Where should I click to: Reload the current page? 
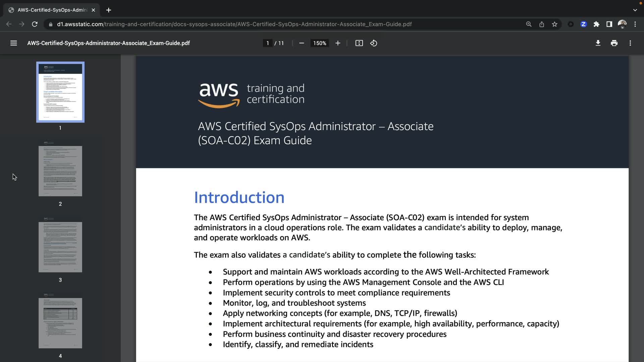[35, 24]
